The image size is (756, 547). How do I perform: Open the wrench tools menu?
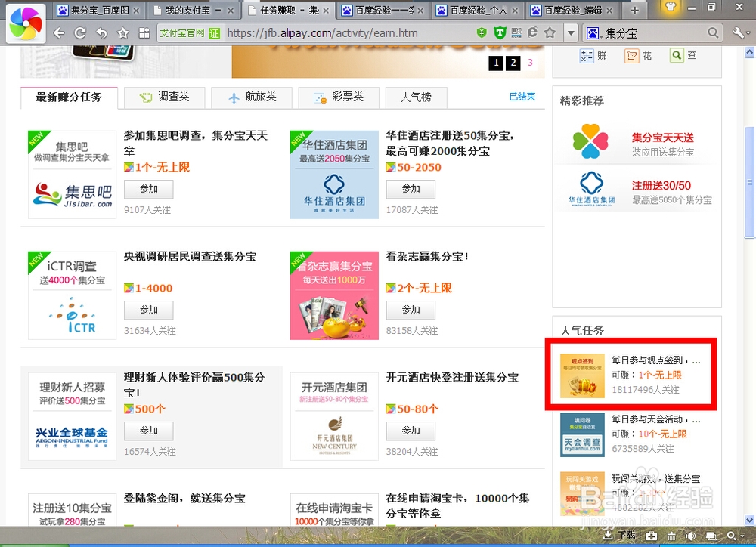pyautogui.click(x=738, y=32)
